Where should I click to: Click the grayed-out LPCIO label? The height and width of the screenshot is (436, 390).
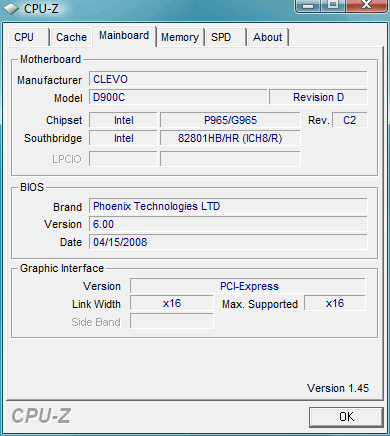(x=67, y=159)
